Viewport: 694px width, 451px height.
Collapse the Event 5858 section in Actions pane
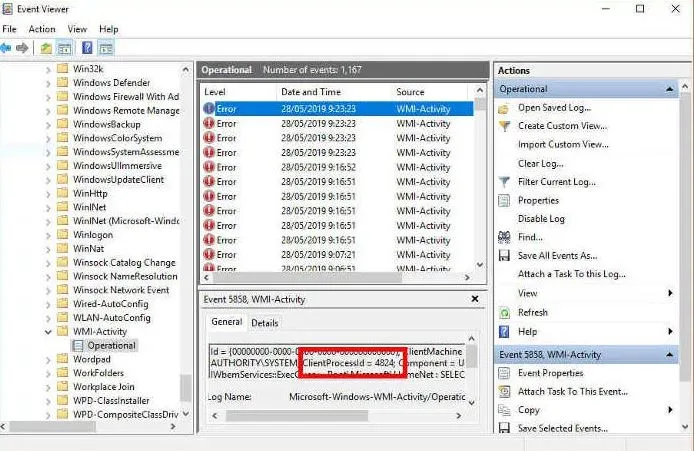tap(670, 355)
